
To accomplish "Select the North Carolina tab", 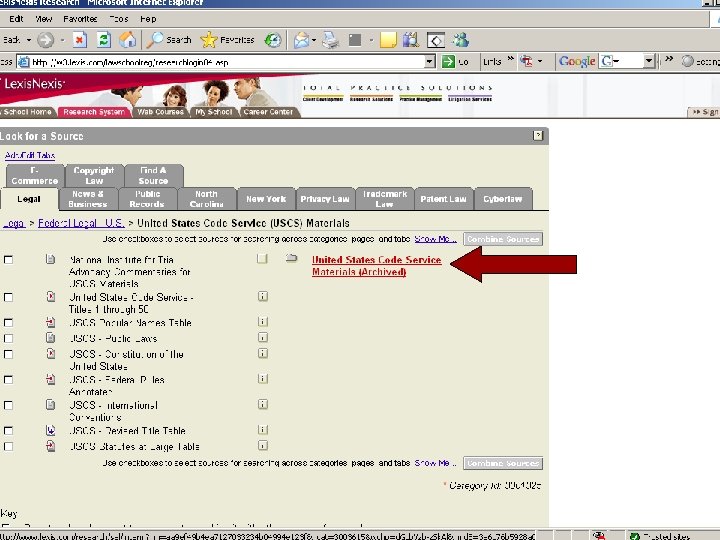I will (206, 199).
